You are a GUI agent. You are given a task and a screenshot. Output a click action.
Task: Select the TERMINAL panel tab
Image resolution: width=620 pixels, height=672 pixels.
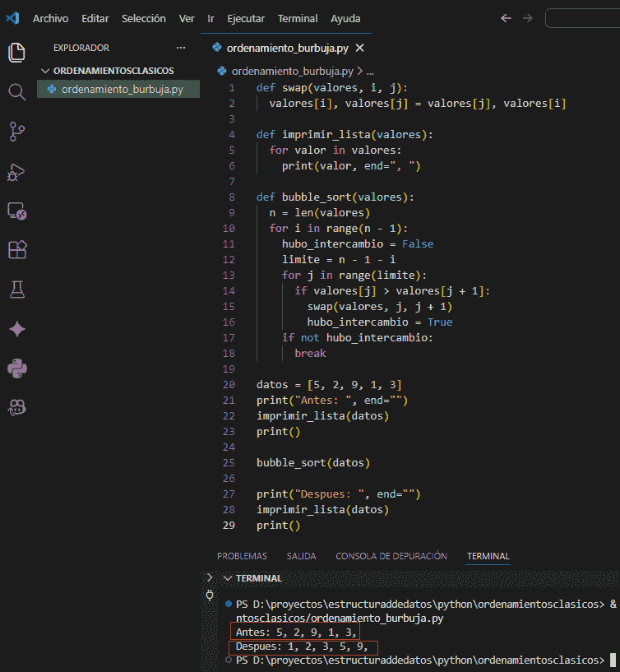coord(488,556)
